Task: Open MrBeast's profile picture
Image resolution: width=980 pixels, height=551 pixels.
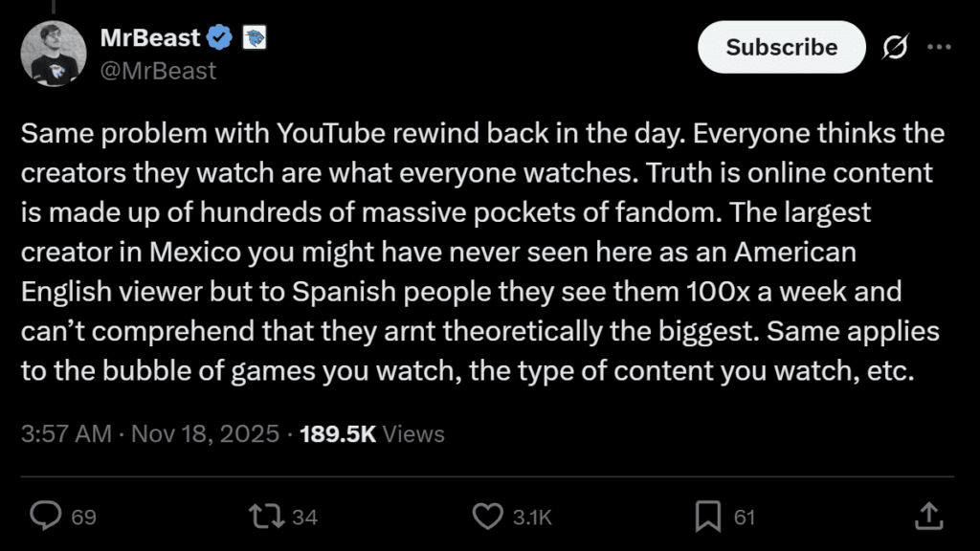Action: tap(54, 53)
